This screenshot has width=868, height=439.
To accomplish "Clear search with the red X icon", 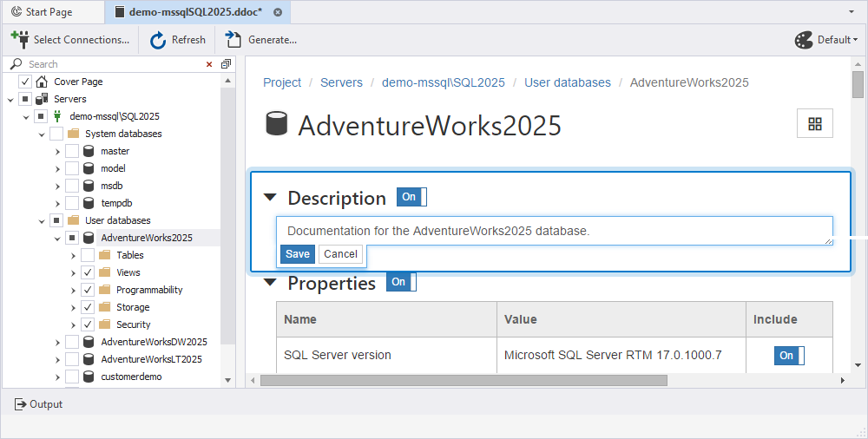I will tap(209, 64).
